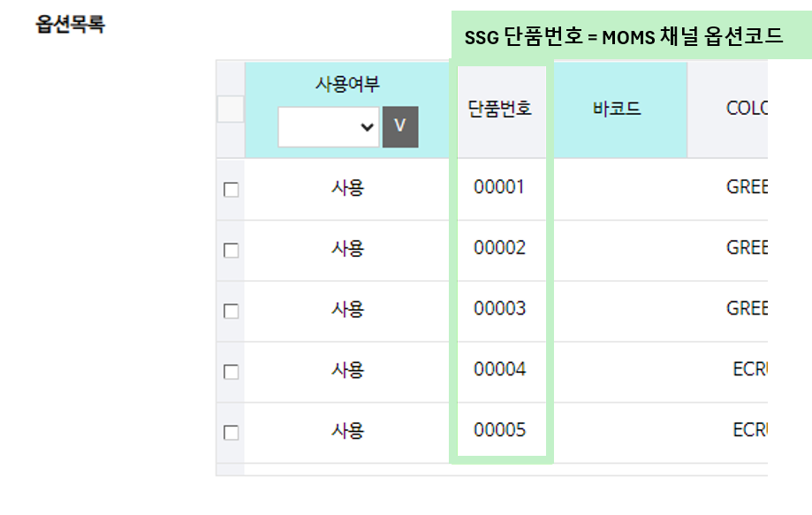This screenshot has height=515, width=812.
Task: Click the 옵션목록 section title
Action: (71, 24)
